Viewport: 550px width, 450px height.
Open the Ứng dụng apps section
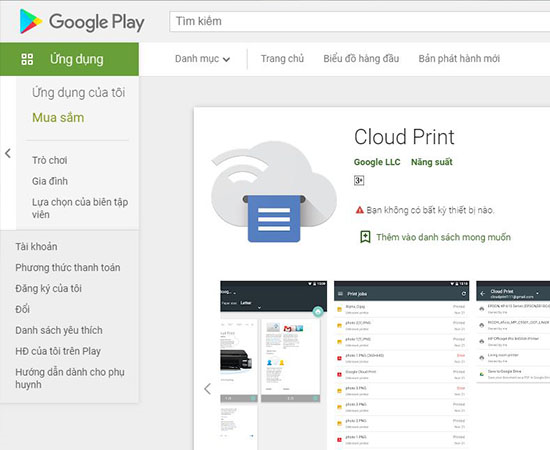(x=69, y=59)
